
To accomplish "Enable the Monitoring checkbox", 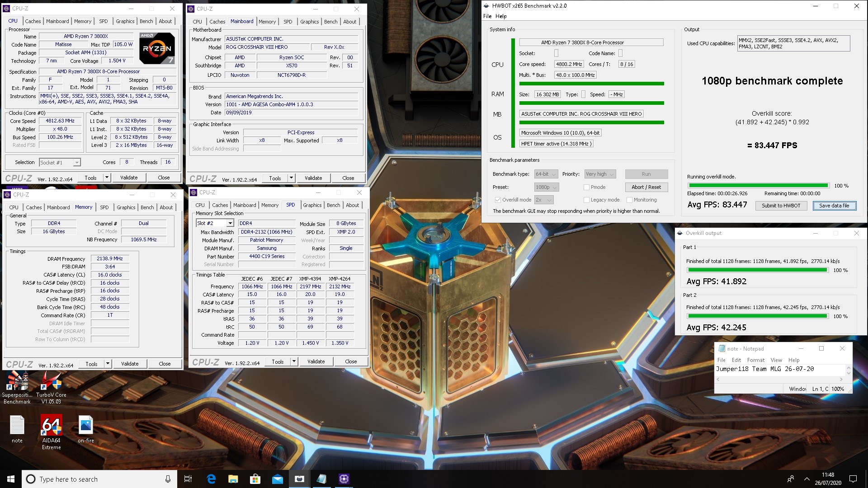I will [x=629, y=200].
